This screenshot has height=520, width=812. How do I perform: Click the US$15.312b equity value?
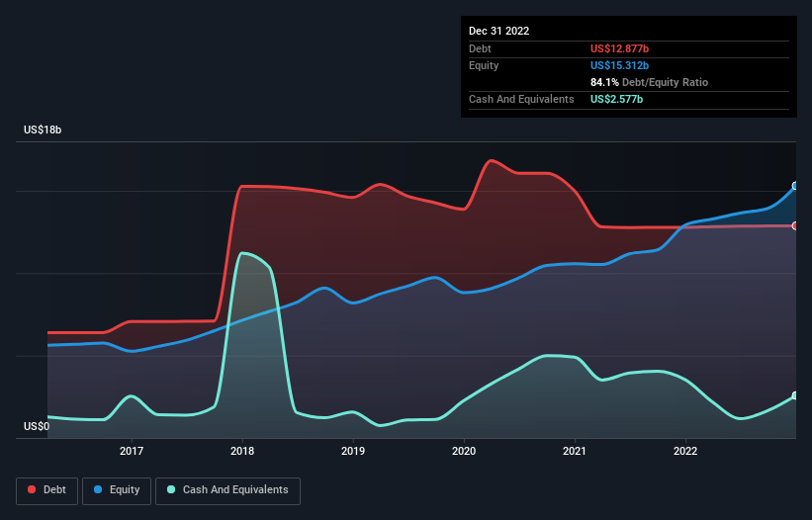click(619, 65)
